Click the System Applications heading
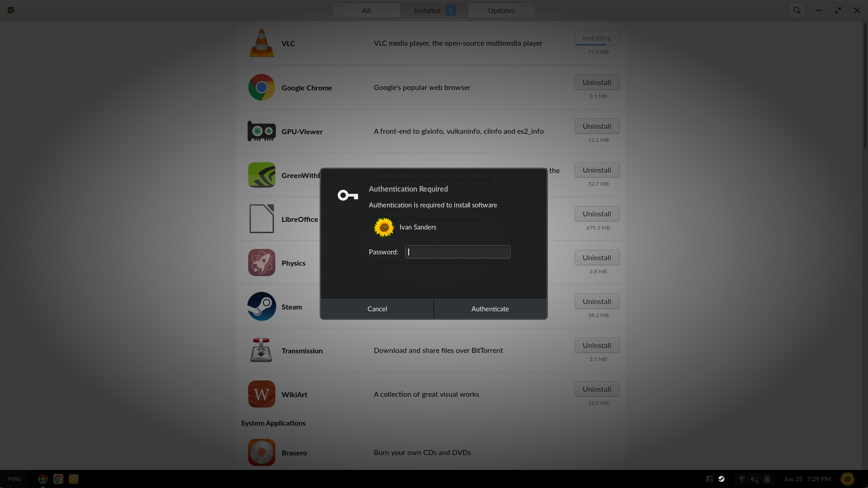Image resolution: width=868 pixels, height=488 pixels. (273, 423)
